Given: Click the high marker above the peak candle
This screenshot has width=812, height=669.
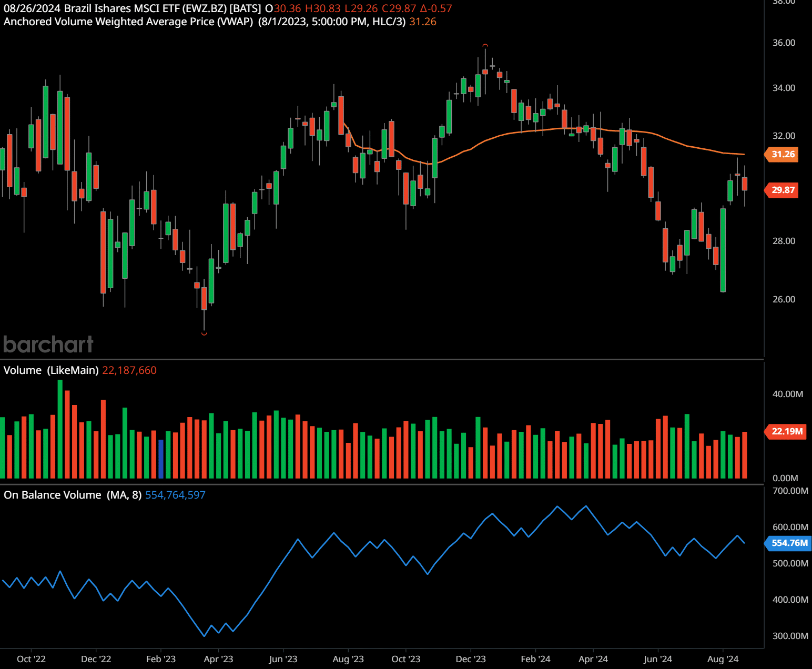Looking at the screenshot, I should pyautogui.click(x=485, y=45).
